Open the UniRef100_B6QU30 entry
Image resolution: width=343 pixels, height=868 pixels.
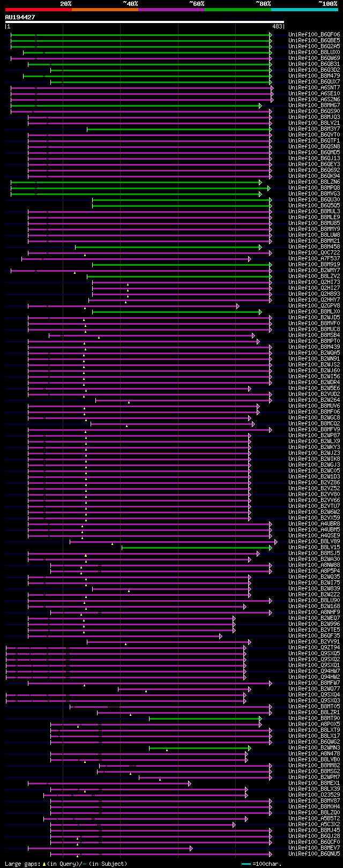coord(314,199)
